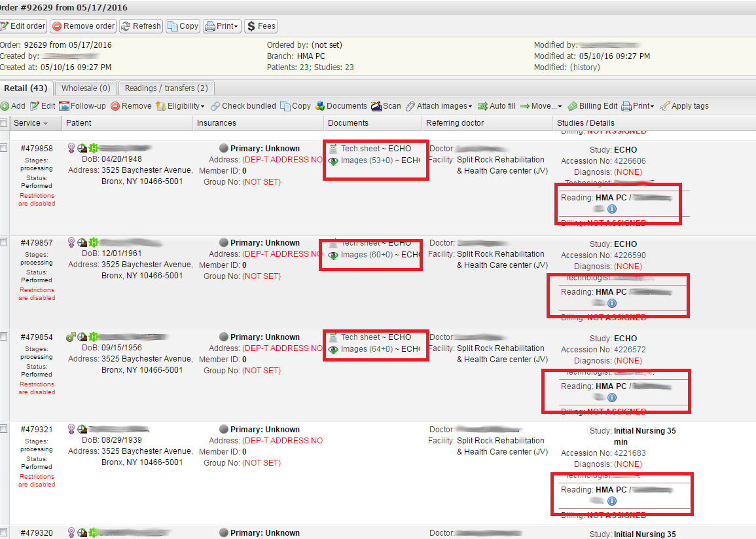Click the Copy order button
The width and height of the screenshot is (756, 539).
coord(183,26)
